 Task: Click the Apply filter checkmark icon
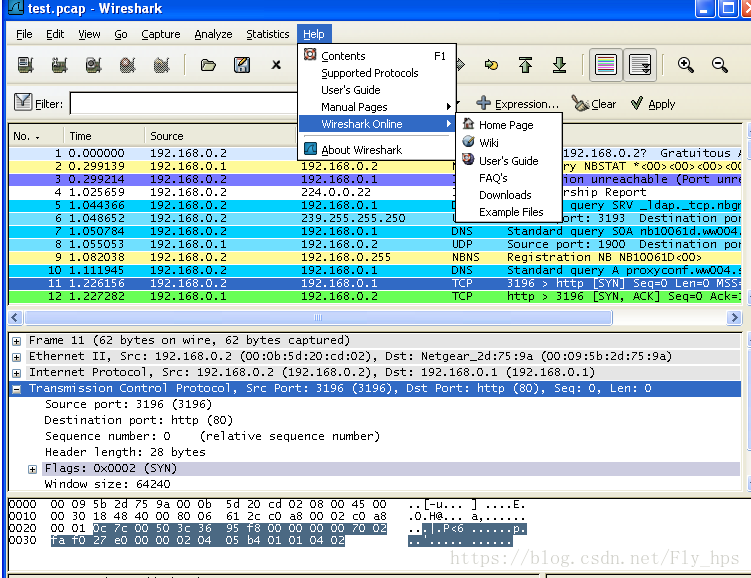tap(637, 102)
